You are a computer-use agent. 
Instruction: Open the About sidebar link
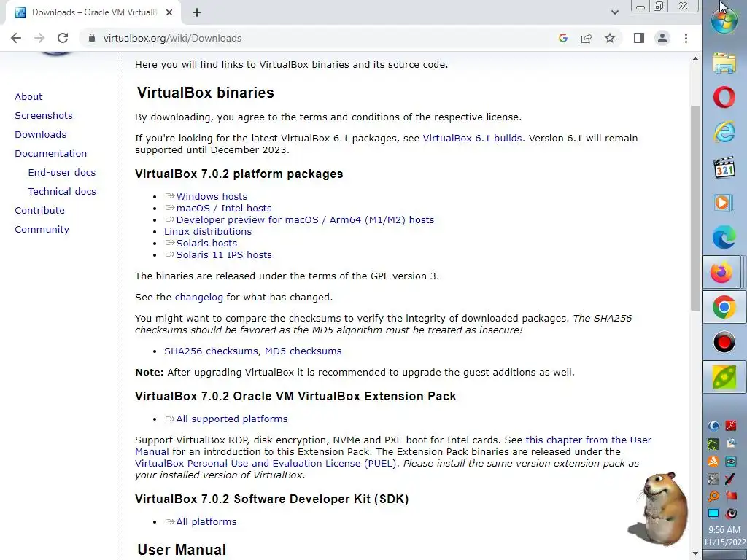(x=28, y=97)
